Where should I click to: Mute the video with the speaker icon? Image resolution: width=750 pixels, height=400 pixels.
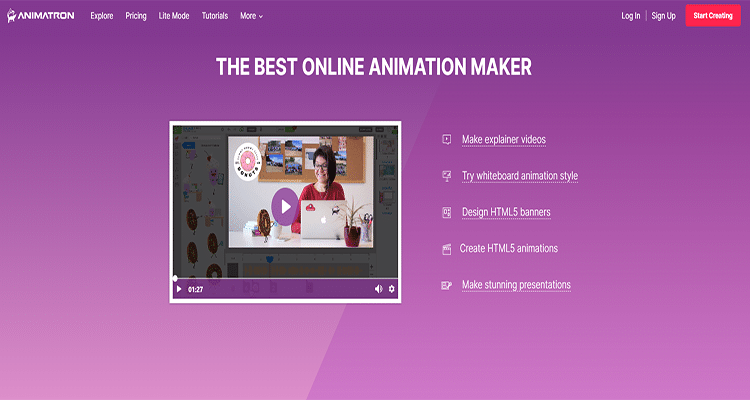click(378, 289)
